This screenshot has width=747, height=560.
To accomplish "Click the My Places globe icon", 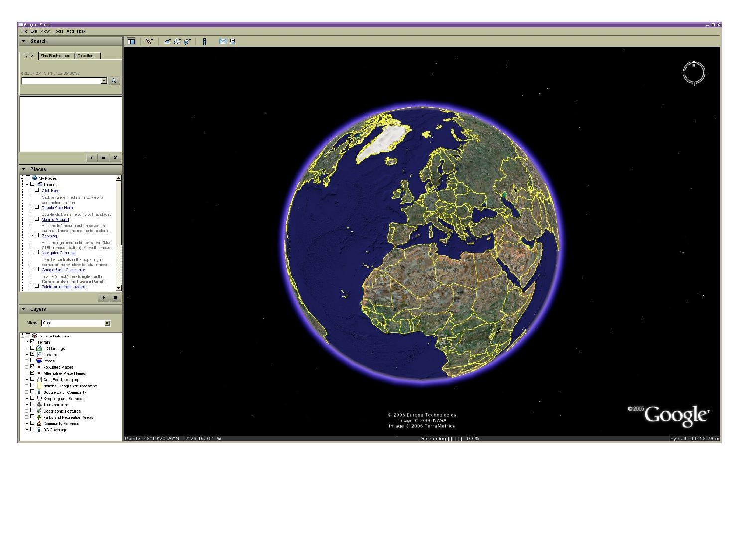I will tap(35, 178).
